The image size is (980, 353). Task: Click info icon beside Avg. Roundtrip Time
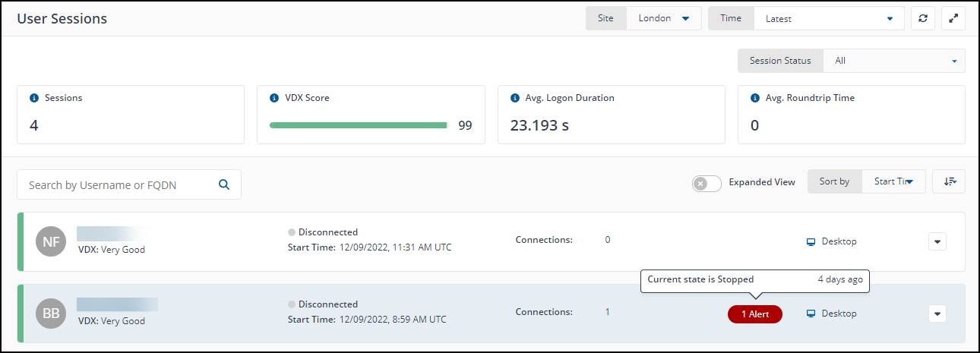click(754, 98)
